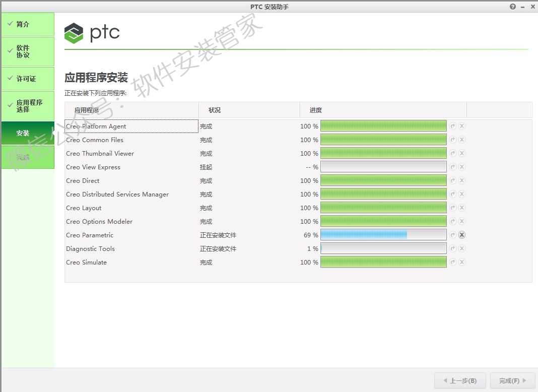
Task: Click cancel icon for Creo View Express
Action: 462,167
